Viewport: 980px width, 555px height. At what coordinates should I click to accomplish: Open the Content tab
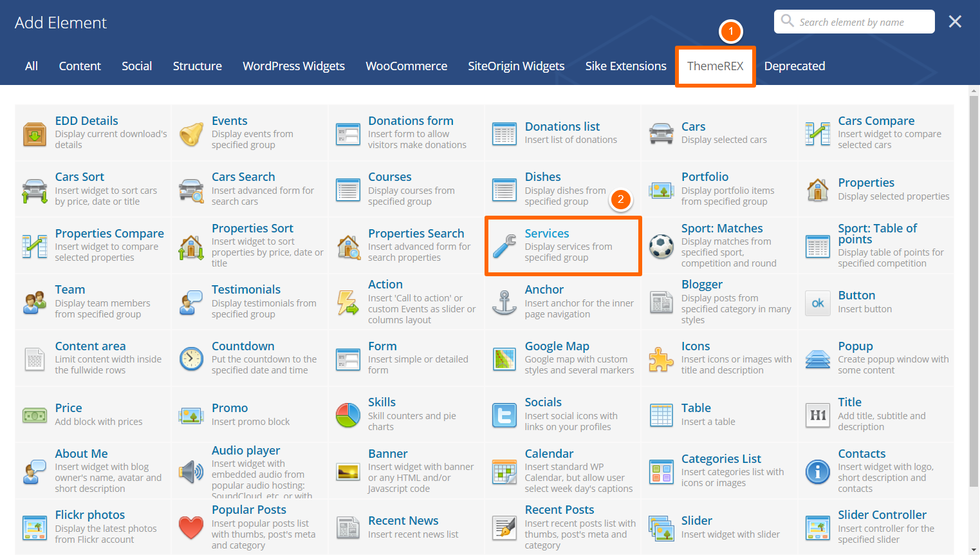pyautogui.click(x=80, y=66)
